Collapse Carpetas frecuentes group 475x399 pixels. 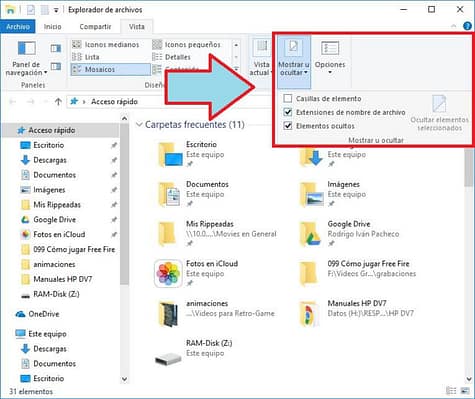coord(139,125)
